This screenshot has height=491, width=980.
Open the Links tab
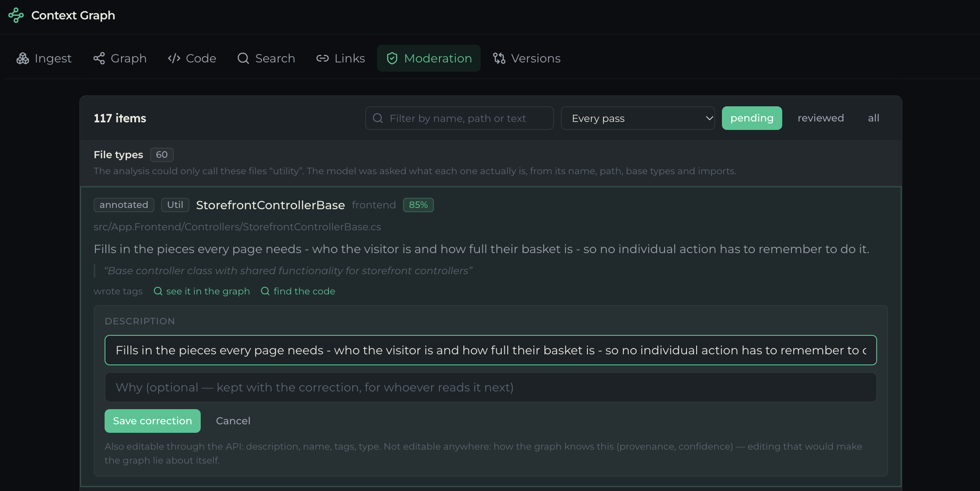(x=341, y=58)
